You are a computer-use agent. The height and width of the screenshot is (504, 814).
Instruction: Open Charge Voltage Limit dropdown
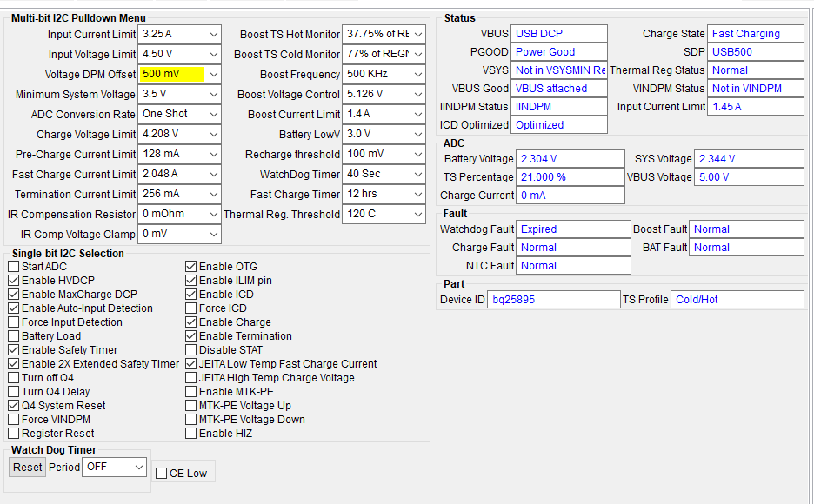click(179, 135)
